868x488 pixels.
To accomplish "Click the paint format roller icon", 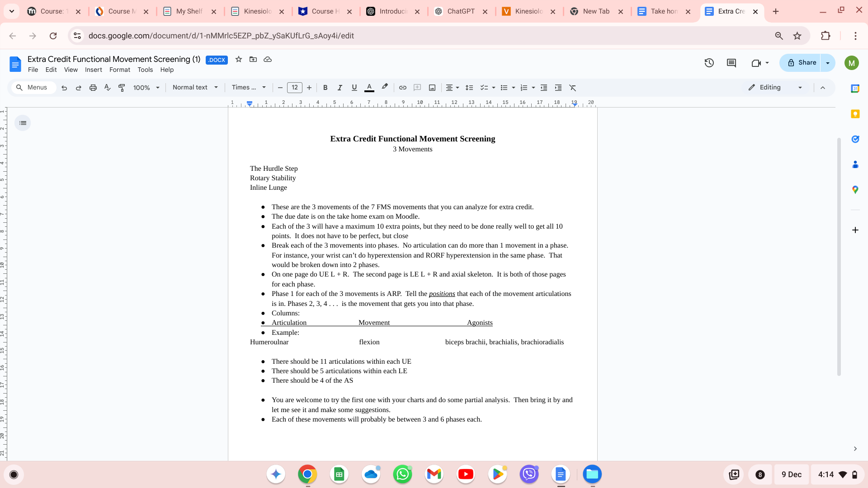I will (x=122, y=88).
